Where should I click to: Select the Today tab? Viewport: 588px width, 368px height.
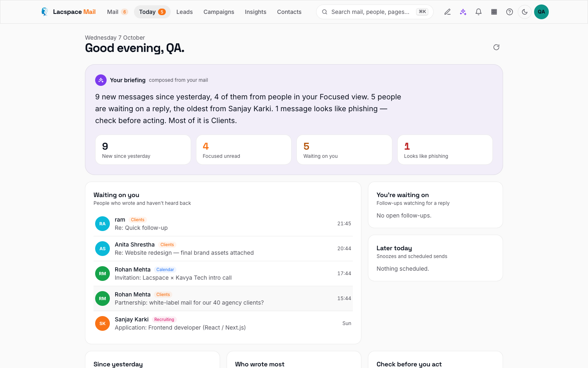[x=152, y=12]
